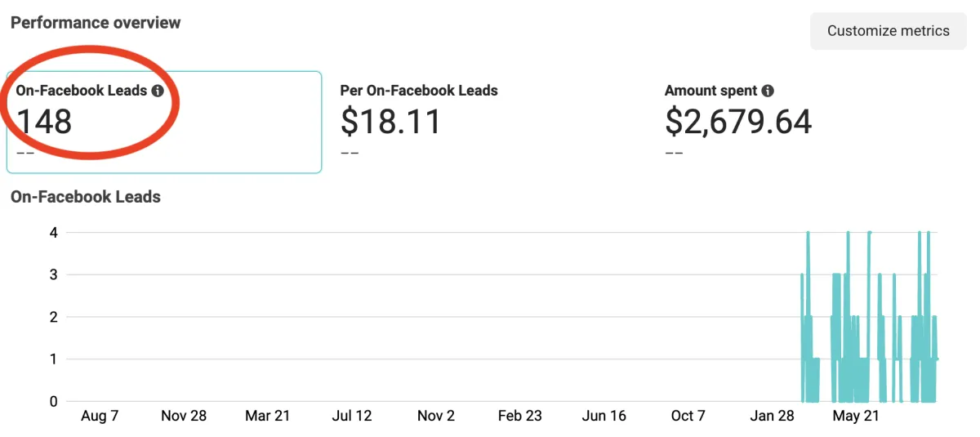The height and width of the screenshot is (437, 980).
Task: Click the Performance overview heading
Action: tap(96, 22)
